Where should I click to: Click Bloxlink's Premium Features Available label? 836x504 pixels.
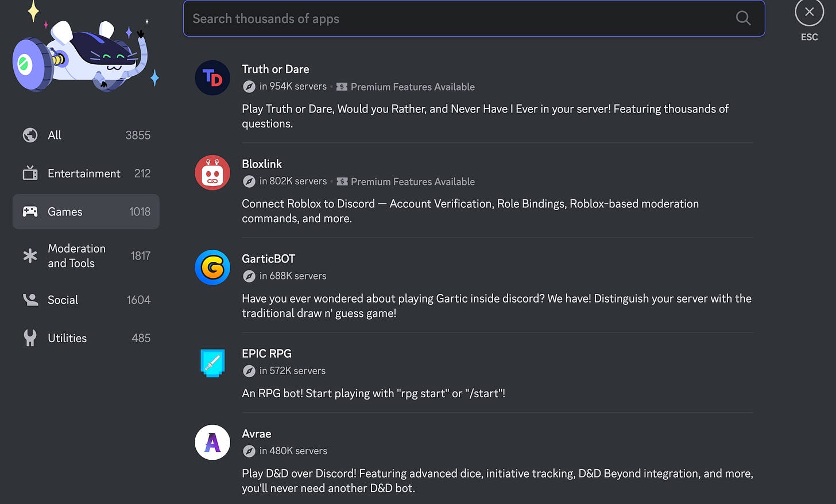pos(413,181)
